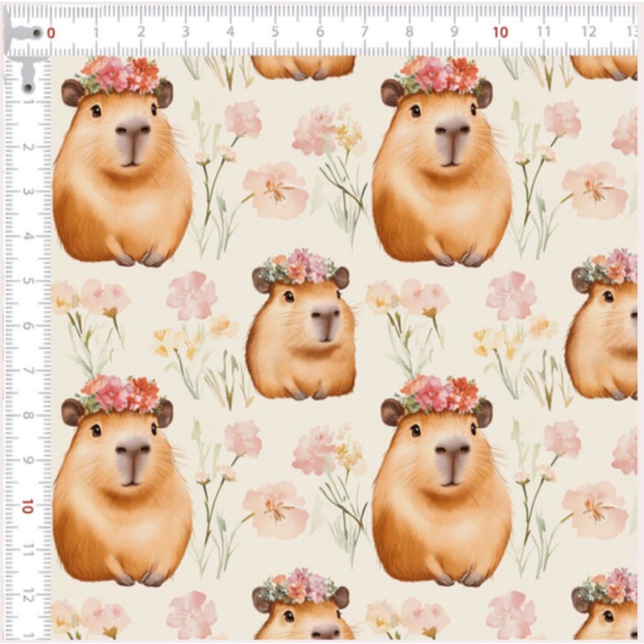Viewport: 644px width, 644px height.
Task: Click number 5 on the top ruler
Action: tap(275, 32)
